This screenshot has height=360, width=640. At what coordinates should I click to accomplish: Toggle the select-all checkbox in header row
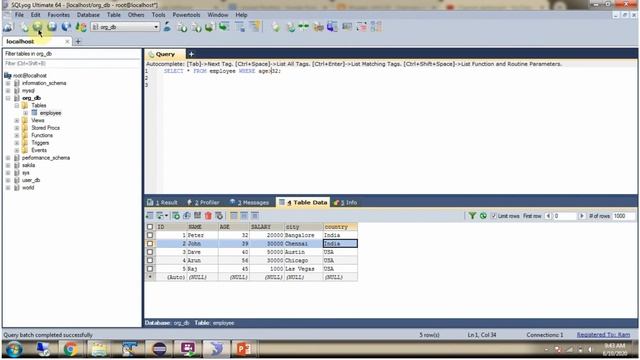(150, 227)
